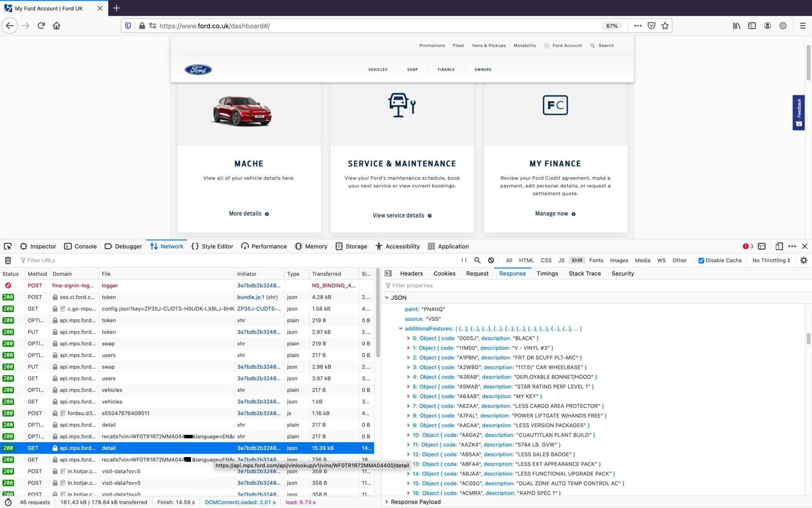Expand the Response Payload section
The width and height of the screenshot is (812, 508).
(x=387, y=502)
